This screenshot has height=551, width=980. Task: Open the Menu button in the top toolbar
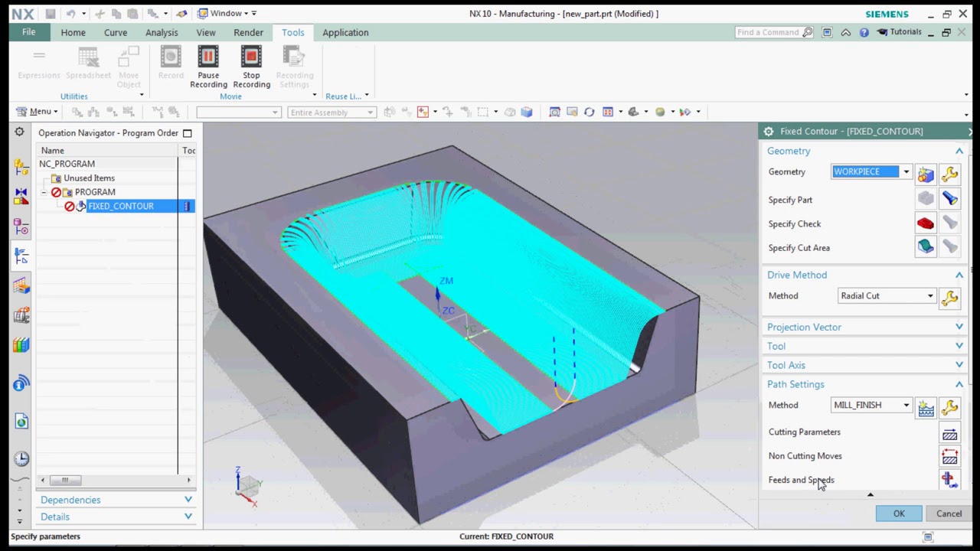pos(37,112)
